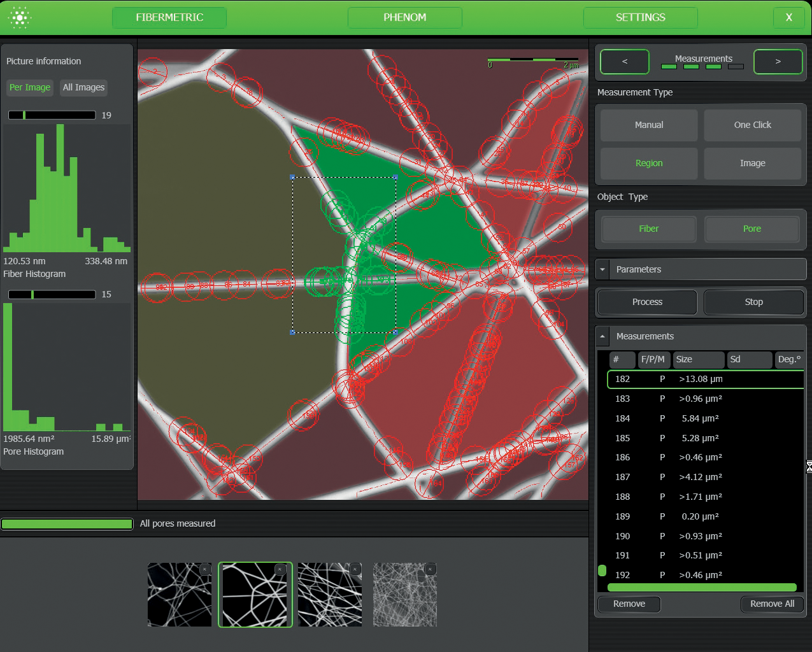Go to next step with the > arrow

(778, 62)
